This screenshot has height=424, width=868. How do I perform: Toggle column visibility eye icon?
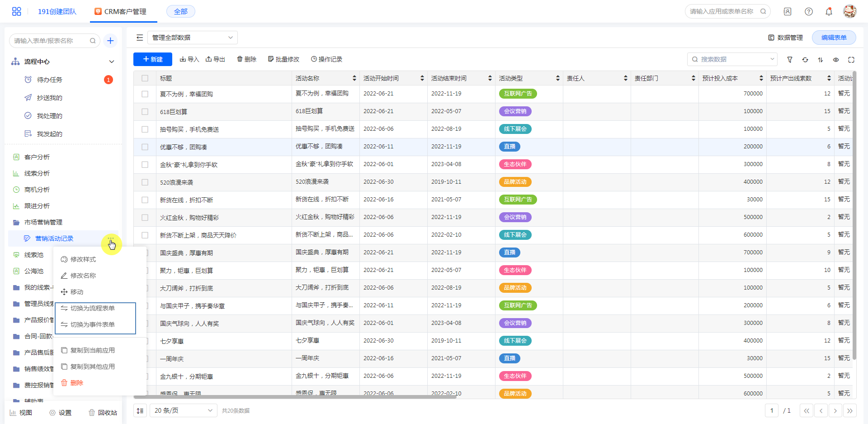click(836, 60)
